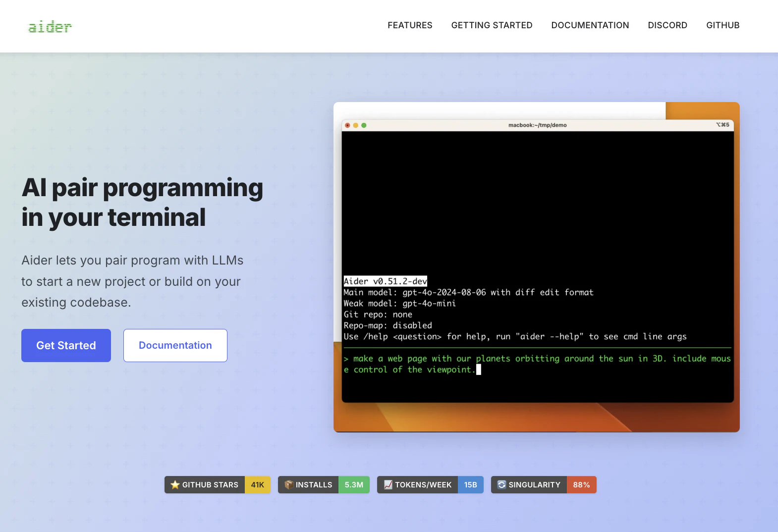
Task: Click the blue Get Started button
Action: tap(66, 345)
